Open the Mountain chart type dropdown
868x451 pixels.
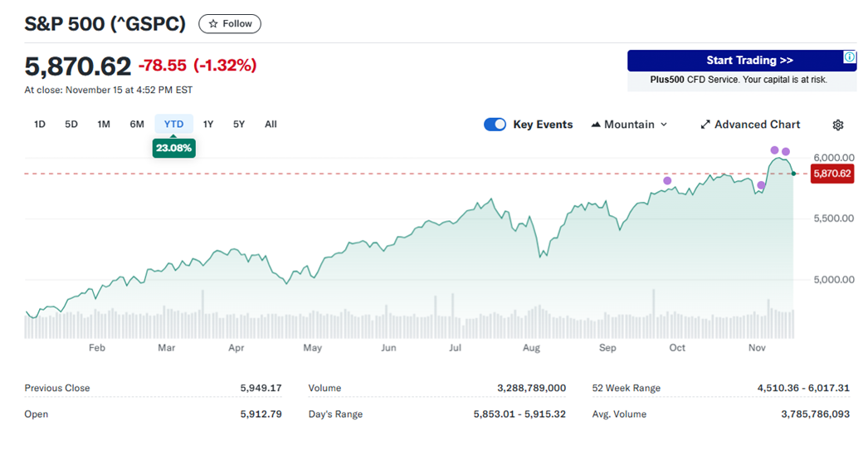(x=629, y=124)
